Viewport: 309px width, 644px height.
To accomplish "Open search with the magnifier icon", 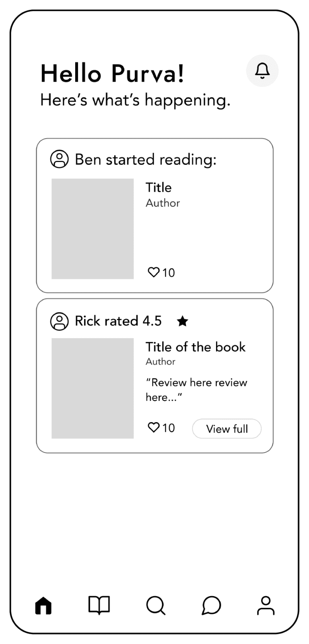I will point(155,605).
